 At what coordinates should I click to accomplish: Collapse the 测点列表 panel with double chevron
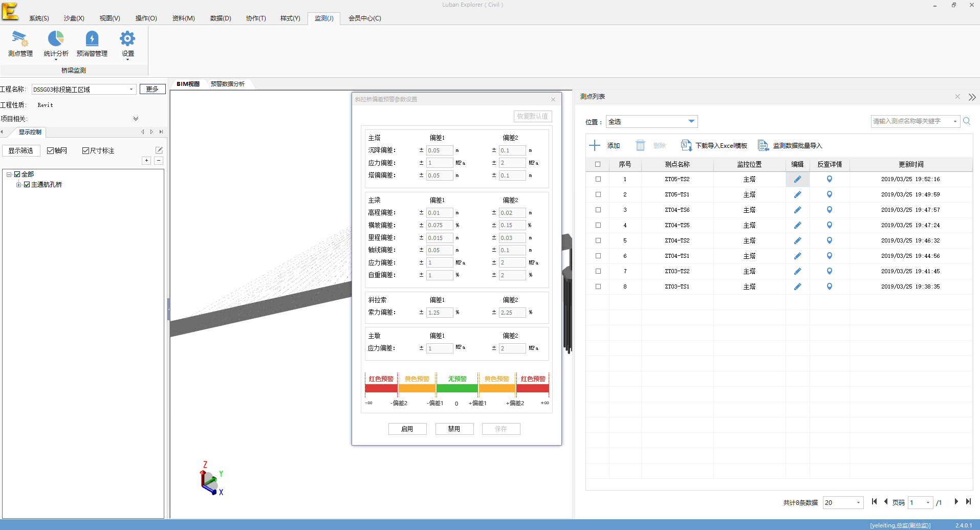[972, 97]
